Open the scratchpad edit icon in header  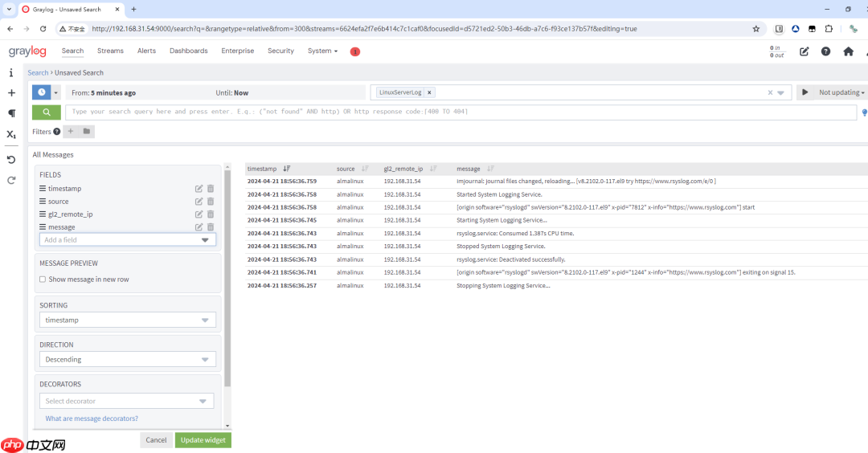804,51
